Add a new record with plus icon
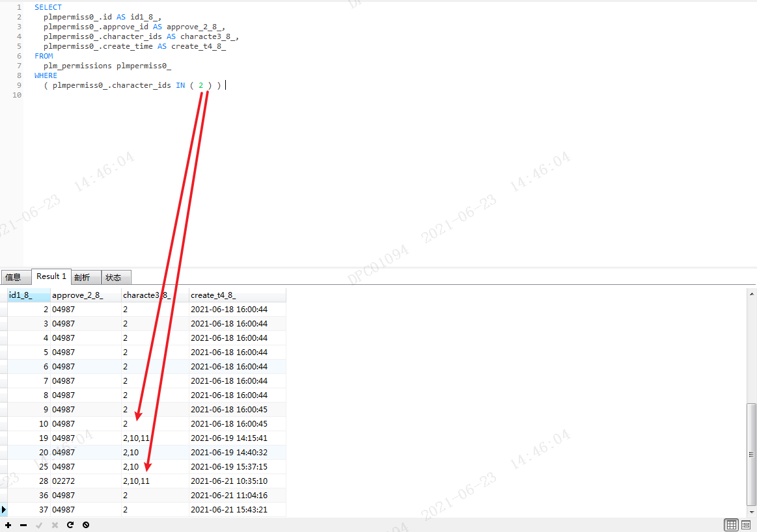The height and width of the screenshot is (532, 757). point(8,525)
